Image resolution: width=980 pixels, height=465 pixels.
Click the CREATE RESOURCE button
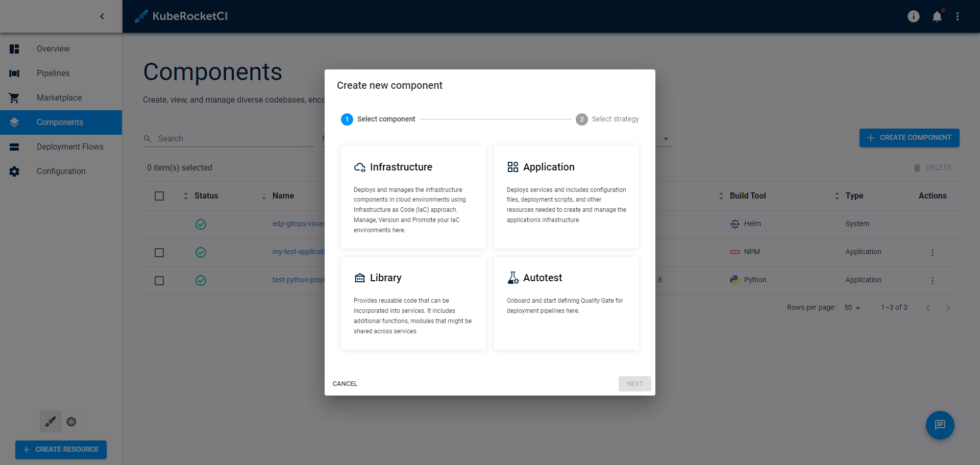click(61, 450)
